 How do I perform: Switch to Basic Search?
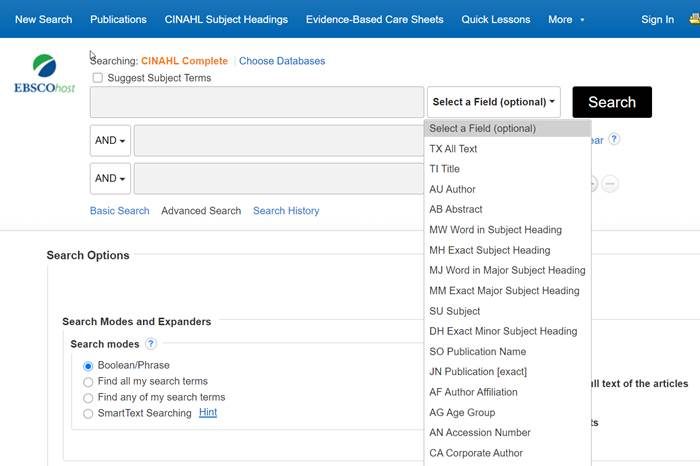pyautogui.click(x=120, y=211)
